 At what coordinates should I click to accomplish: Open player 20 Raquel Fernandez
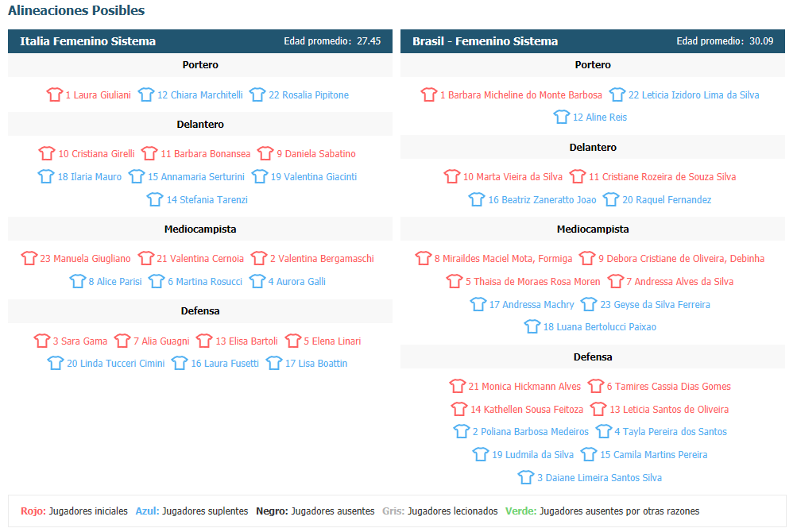(667, 199)
